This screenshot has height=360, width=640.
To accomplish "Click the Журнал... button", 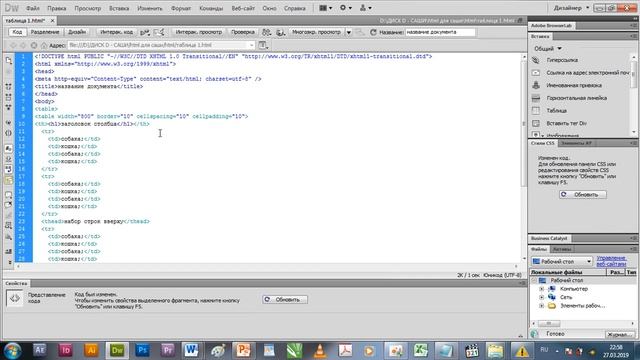I will tap(620, 334).
